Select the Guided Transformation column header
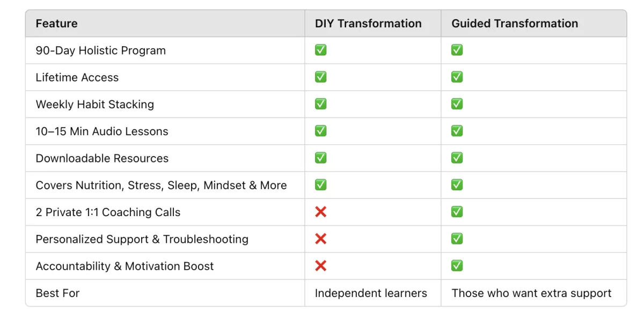 pyautogui.click(x=515, y=24)
